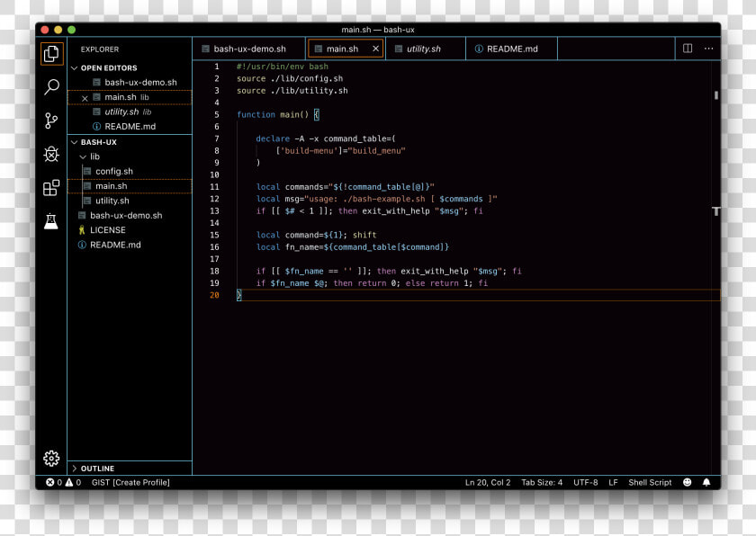756x536 pixels.
Task: Open notifications bell in status bar
Action: [x=706, y=482]
